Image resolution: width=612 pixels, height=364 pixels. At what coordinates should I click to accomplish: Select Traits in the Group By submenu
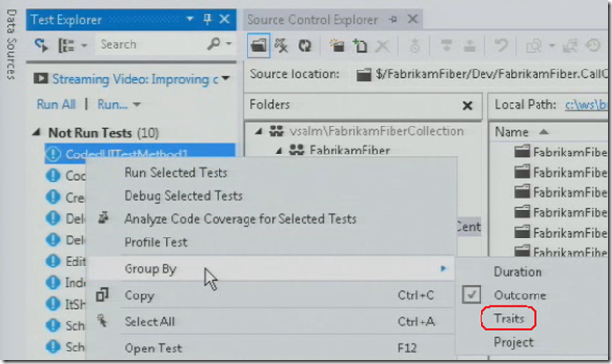(x=509, y=319)
